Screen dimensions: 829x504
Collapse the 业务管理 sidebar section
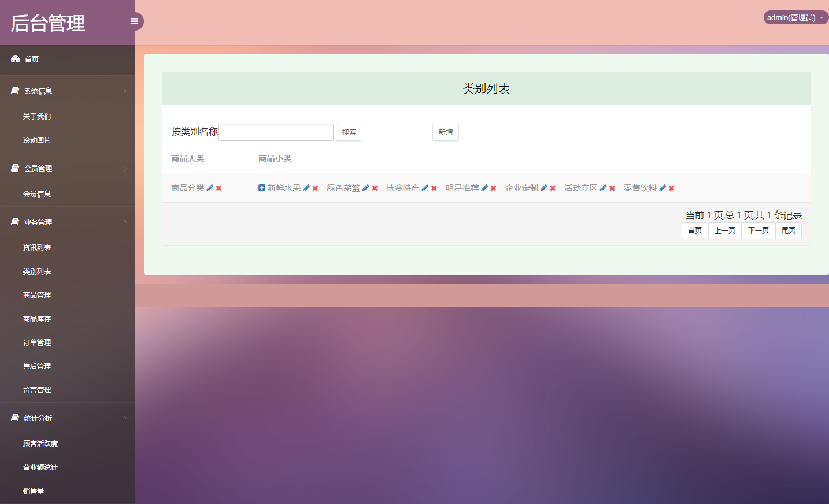[38, 222]
